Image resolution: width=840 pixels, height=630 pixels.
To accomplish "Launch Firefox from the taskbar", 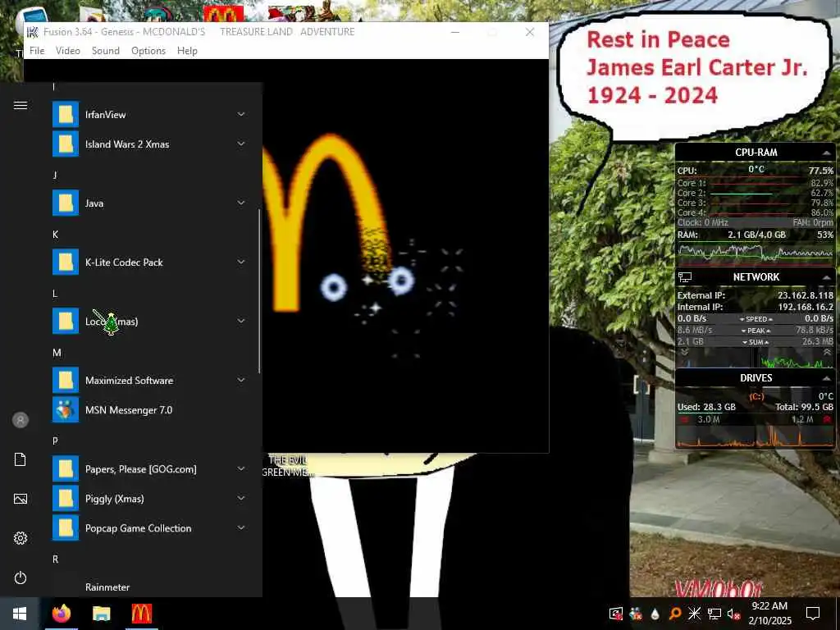I will point(61,614).
